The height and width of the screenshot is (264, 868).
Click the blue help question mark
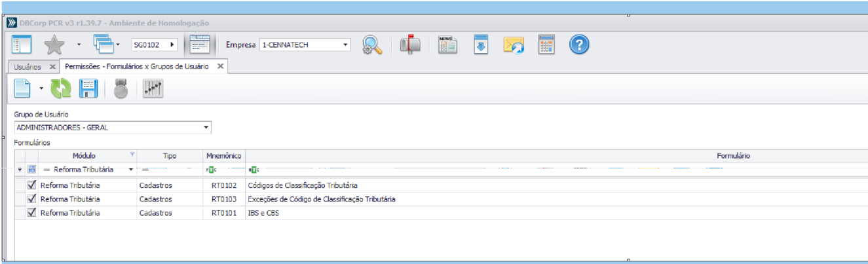tap(579, 45)
